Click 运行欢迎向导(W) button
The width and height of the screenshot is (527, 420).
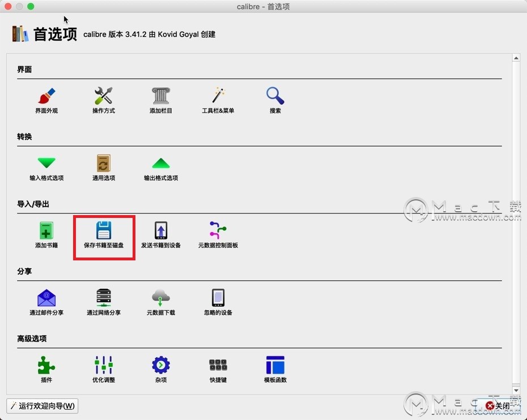point(42,406)
